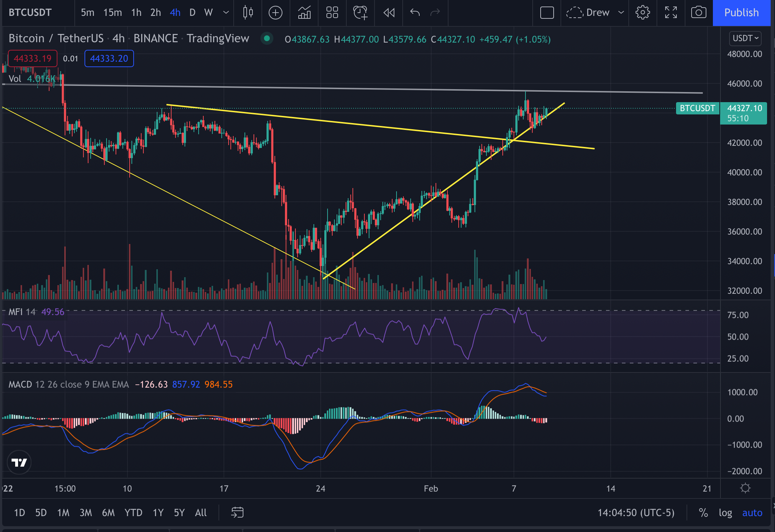Click the 44333.20 buy price button
This screenshot has width=775, height=532.
(109, 58)
